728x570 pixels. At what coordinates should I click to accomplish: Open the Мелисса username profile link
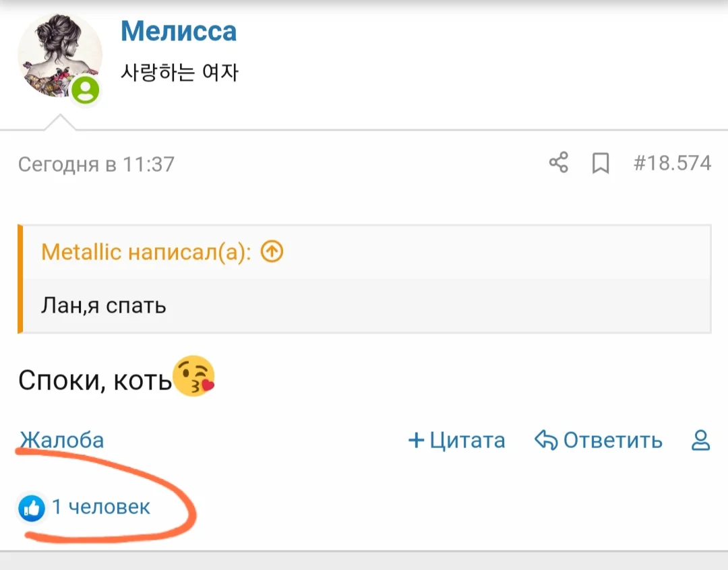[x=179, y=31]
